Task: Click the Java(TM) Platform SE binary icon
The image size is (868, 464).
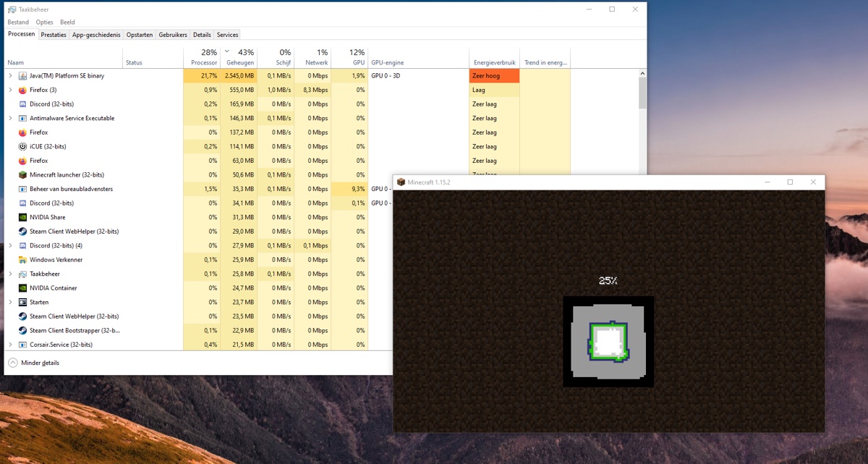Action: [22, 76]
